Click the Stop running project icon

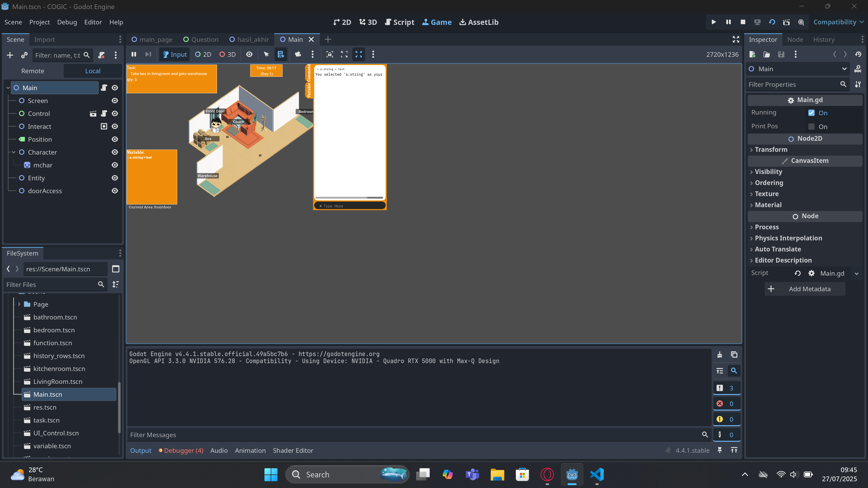(743, 22)
